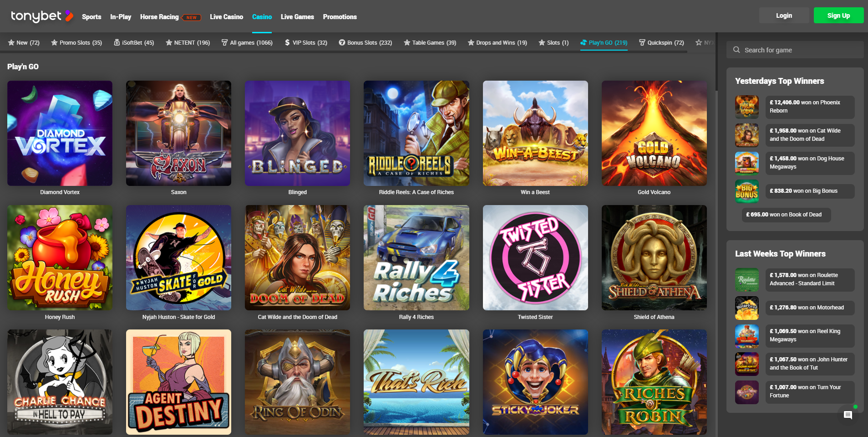Open the Live Games section
This screenshot has height=437, width=868.
tap(297, 16)
